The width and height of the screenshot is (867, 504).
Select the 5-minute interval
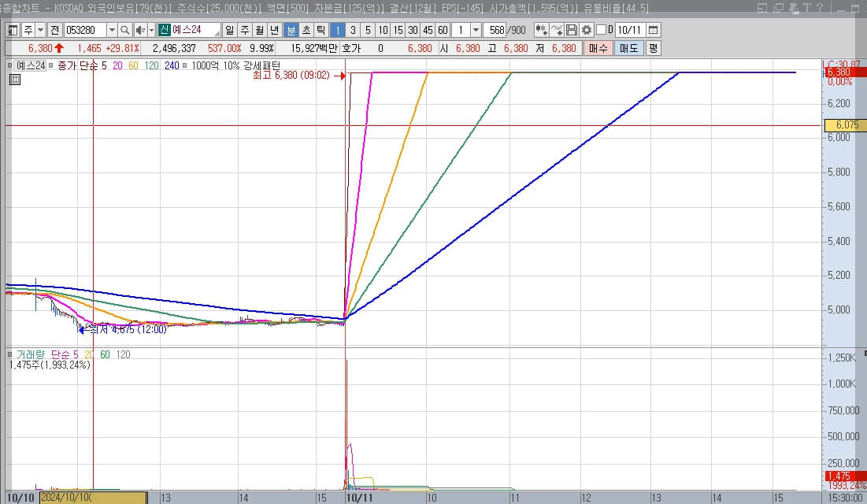click(x=368, y=30)
